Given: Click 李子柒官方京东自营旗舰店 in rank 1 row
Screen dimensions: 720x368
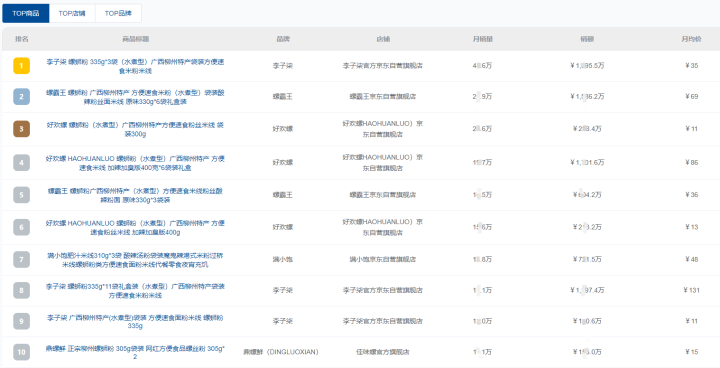Looking at the screenshot, I should [383, 66].
